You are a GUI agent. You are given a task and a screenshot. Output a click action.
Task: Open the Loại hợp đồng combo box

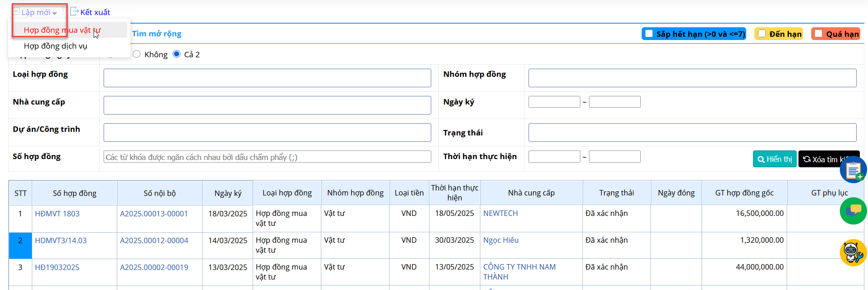click(267, 78)
